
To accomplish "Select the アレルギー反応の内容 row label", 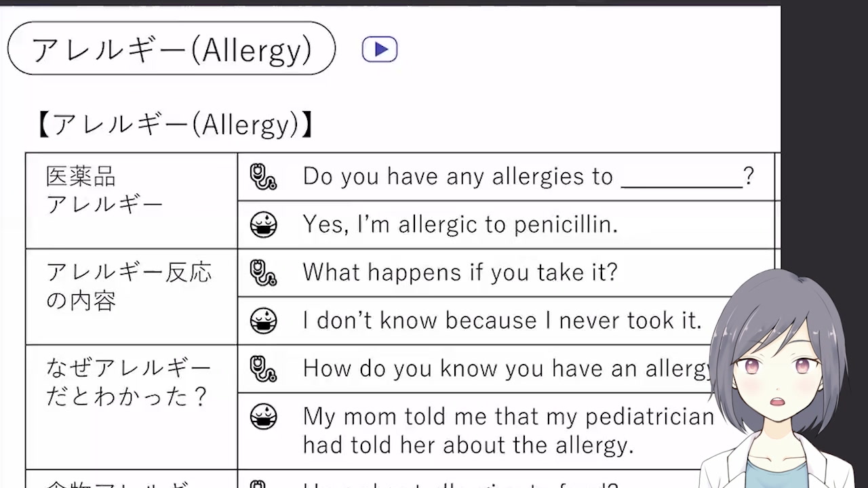I will click(x=129, y=286).
